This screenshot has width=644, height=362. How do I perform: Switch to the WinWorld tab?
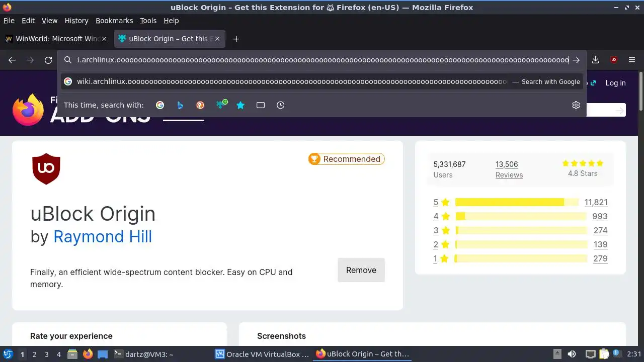[x=56, y=39]
